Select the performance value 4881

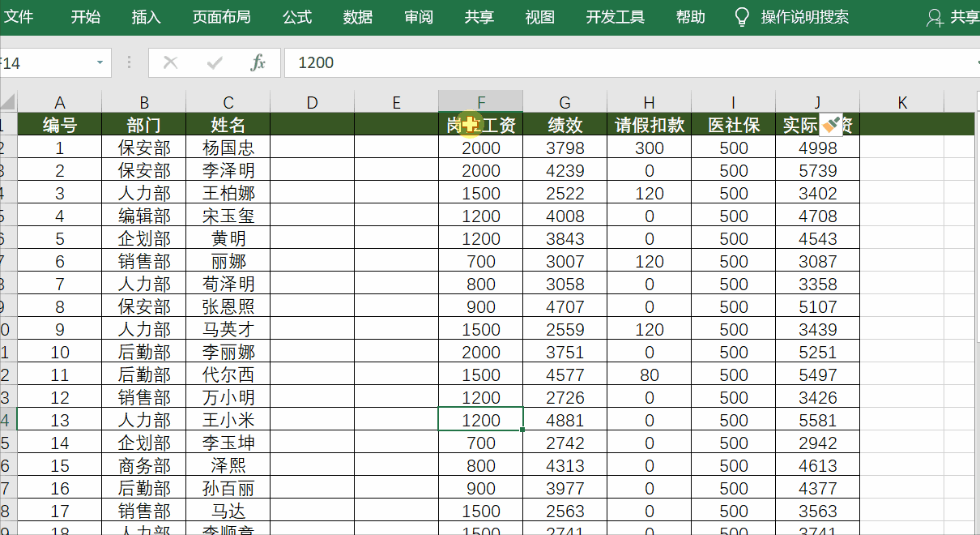click(565, 420)
